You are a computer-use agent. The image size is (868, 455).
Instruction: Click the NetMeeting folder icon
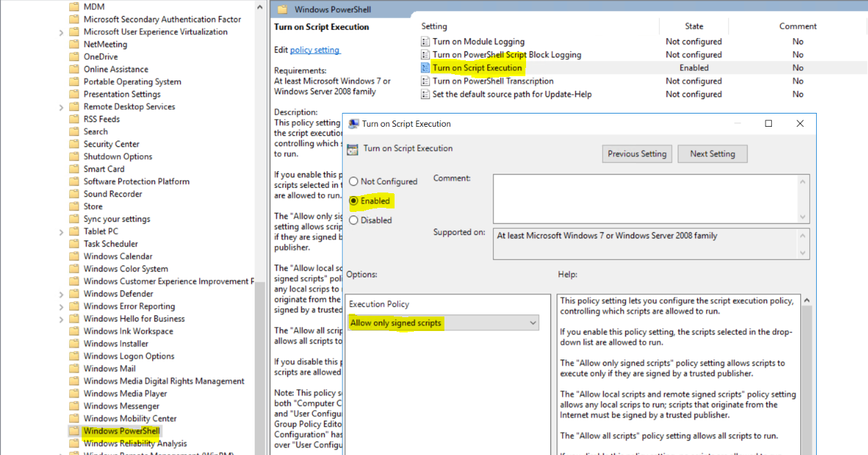pyautogui.click(x=75, y=44)
